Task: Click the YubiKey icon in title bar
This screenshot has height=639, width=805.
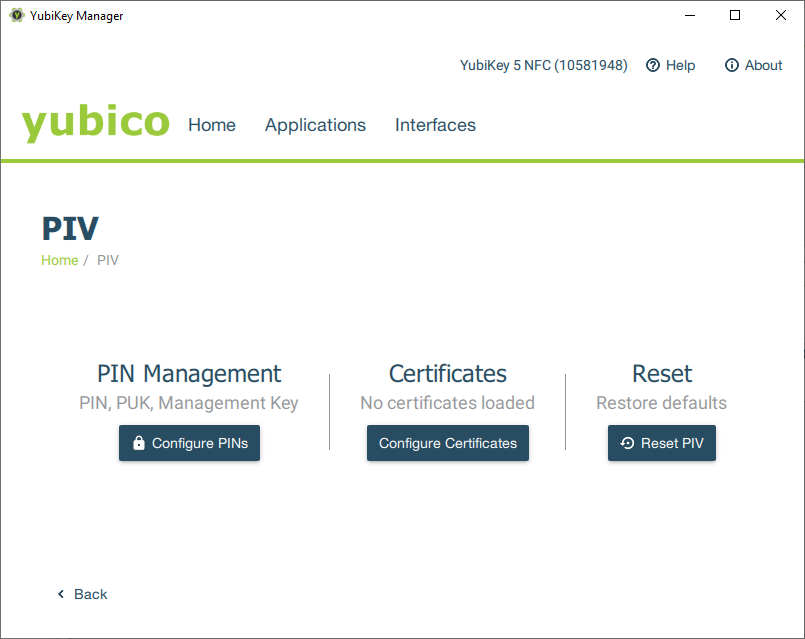Action: tap(16, 15)
